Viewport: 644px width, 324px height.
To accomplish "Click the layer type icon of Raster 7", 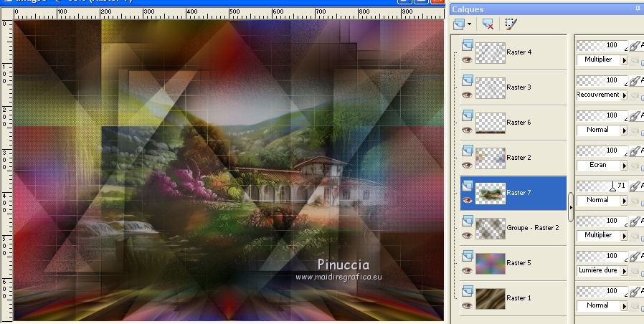I will click(468, 186).
